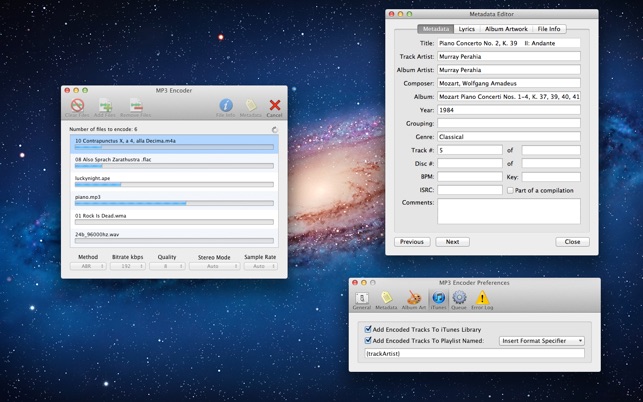Click the Previous button in Metadata Editor

[412, 242]
